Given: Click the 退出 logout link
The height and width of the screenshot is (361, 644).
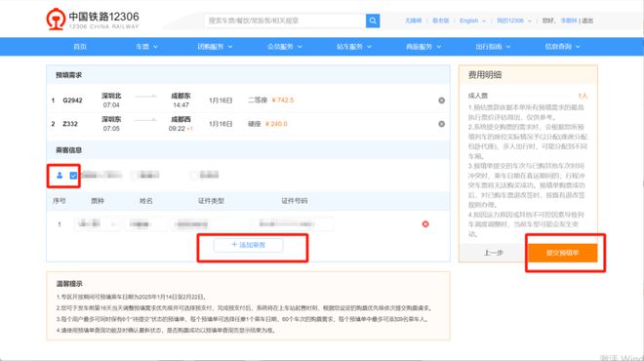Looking at the screenshot, I should tap(587, 20).
